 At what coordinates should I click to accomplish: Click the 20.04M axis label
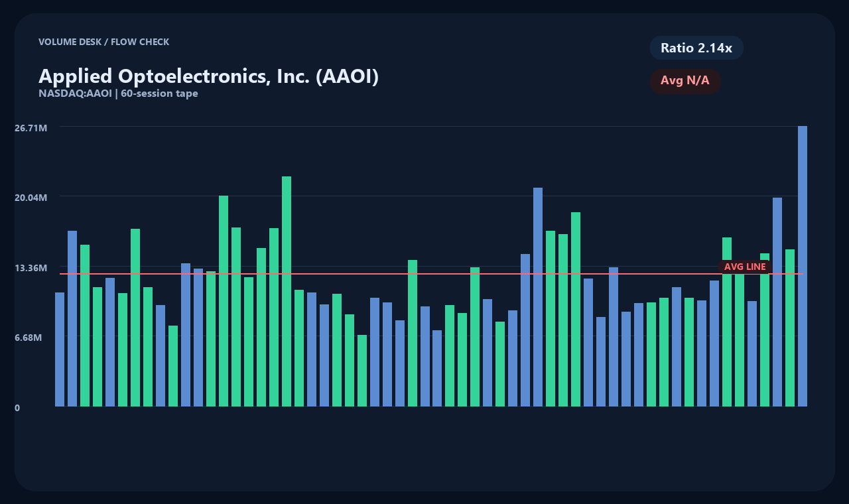point(31,198)
